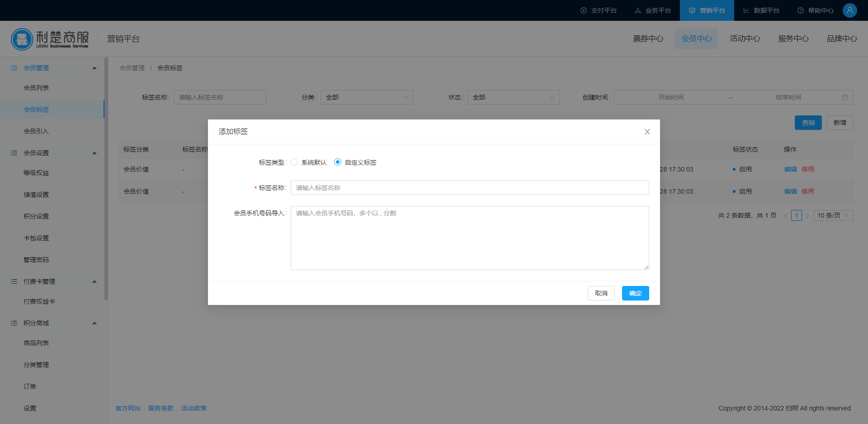Switch to 支付平台
868x424 pixels.
coord(599,10)
